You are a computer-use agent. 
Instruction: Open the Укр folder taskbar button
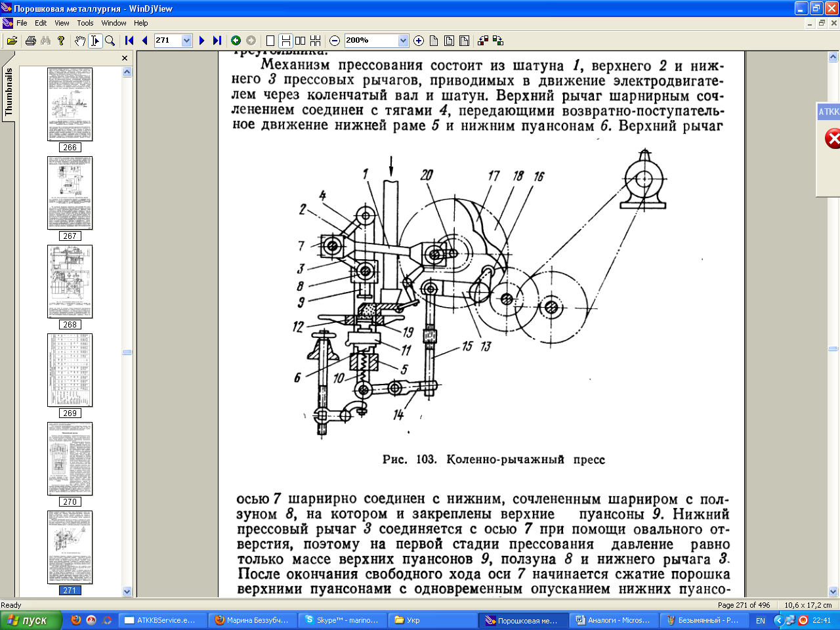click(432, 620)
